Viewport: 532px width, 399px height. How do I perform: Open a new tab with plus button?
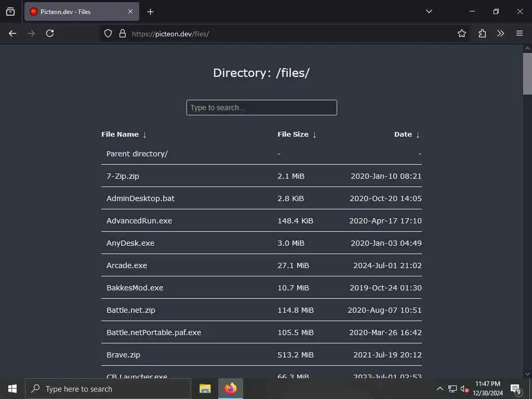[x=150, y=12]
